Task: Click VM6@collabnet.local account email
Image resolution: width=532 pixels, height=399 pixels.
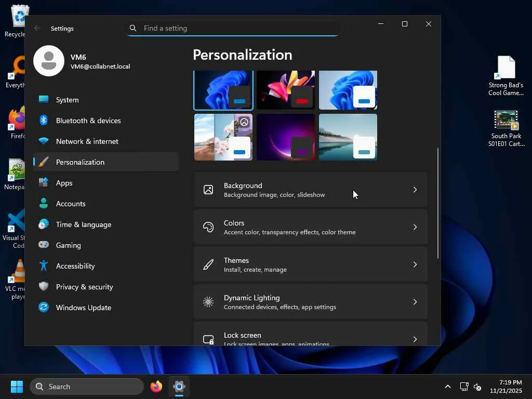Action: tap(100, 66)
